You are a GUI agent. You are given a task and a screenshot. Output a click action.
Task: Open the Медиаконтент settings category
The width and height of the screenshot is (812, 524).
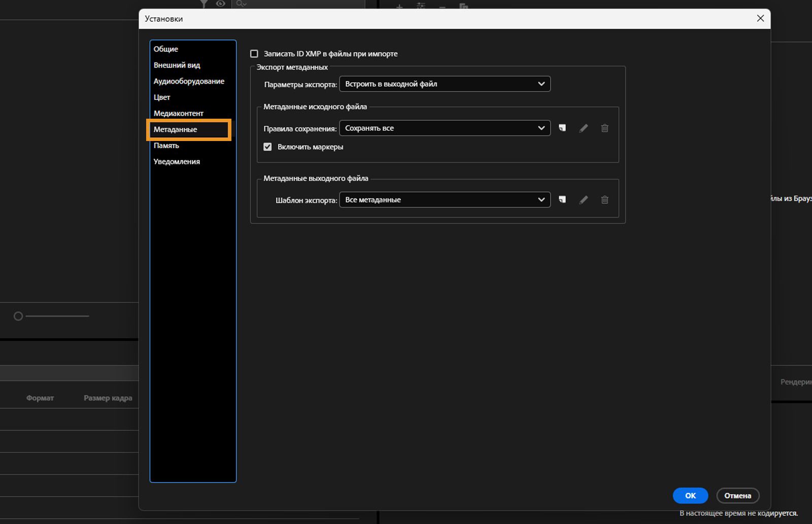(x=178, y=113)
